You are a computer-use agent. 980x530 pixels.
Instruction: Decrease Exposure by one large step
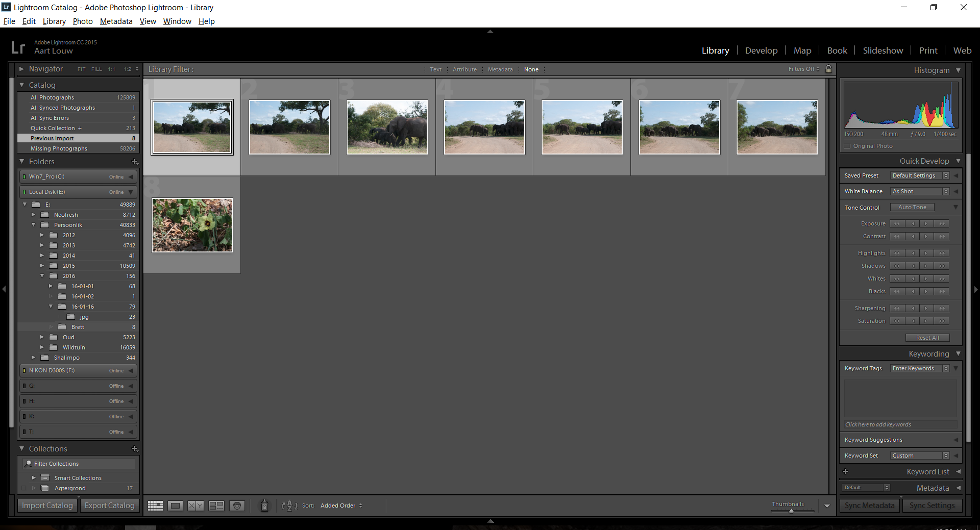[897, 223]
